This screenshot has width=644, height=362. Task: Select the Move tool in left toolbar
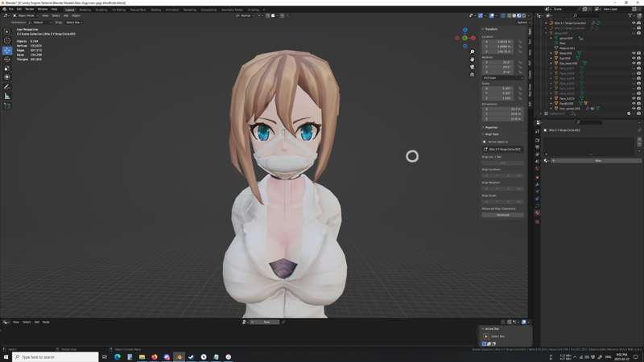coord(7,51)
